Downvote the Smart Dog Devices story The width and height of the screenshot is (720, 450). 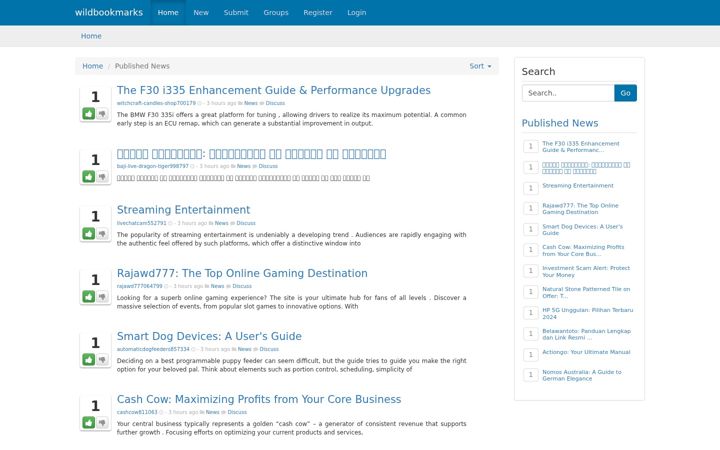[x=102, y=360]
